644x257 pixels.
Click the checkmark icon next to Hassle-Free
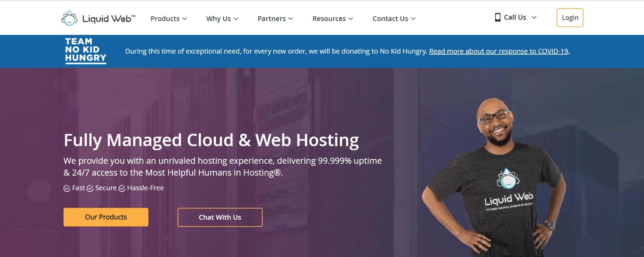coord(122,189)
